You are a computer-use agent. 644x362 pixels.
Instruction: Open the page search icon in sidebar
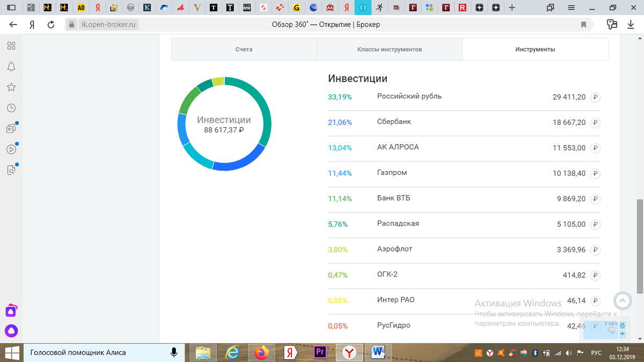click(x=11, y=170)
